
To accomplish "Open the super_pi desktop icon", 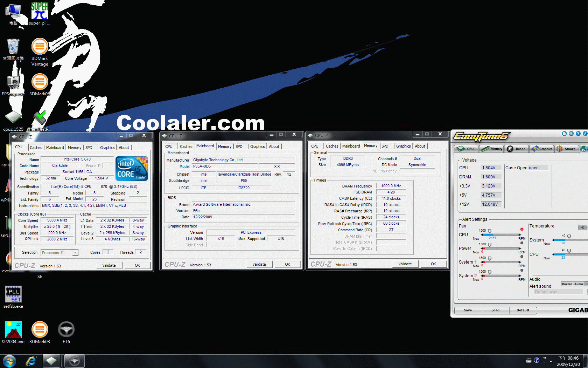I will [40, 13].
